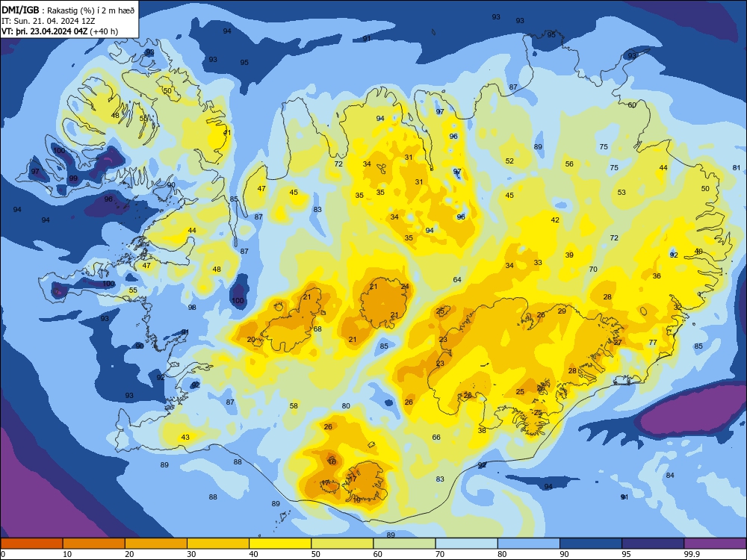The height and width of the screenshot is (560, 747).
Task: Click the '60' legend scale label
Action: click(378, 554)
